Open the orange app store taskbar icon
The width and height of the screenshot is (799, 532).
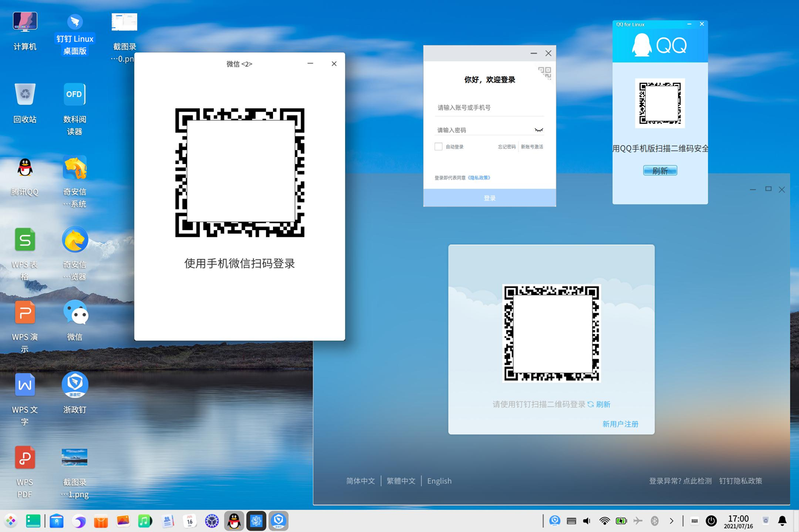[x=101, y=521]
